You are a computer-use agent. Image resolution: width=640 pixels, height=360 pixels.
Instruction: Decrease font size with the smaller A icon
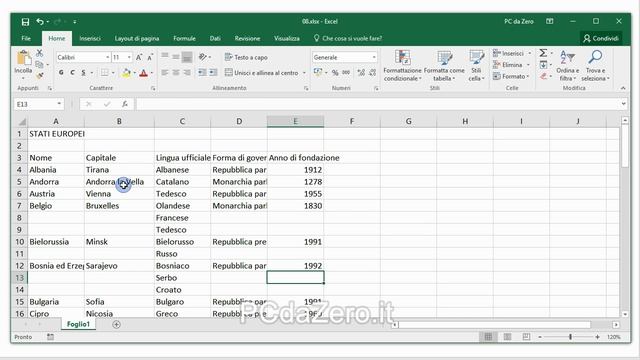click(150, 58)
